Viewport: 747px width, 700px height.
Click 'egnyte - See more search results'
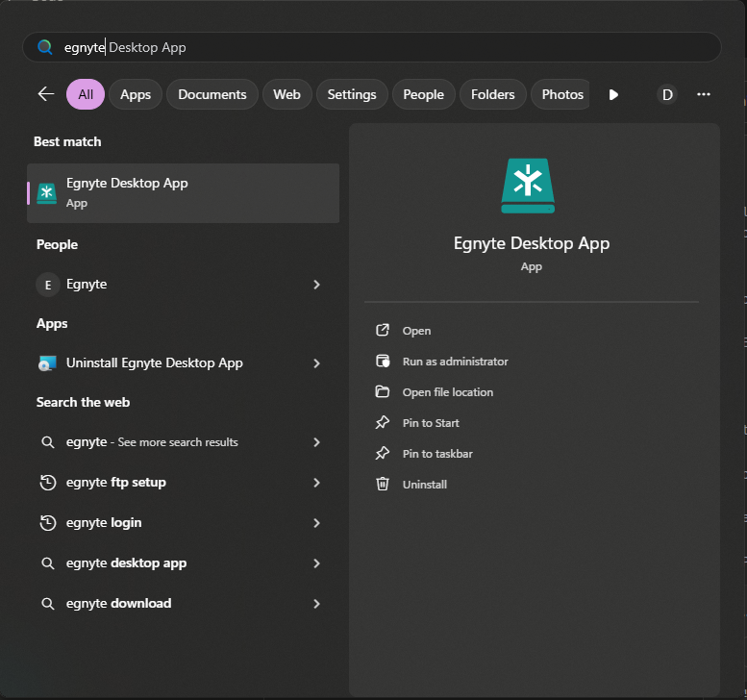(x=184, y=442)
